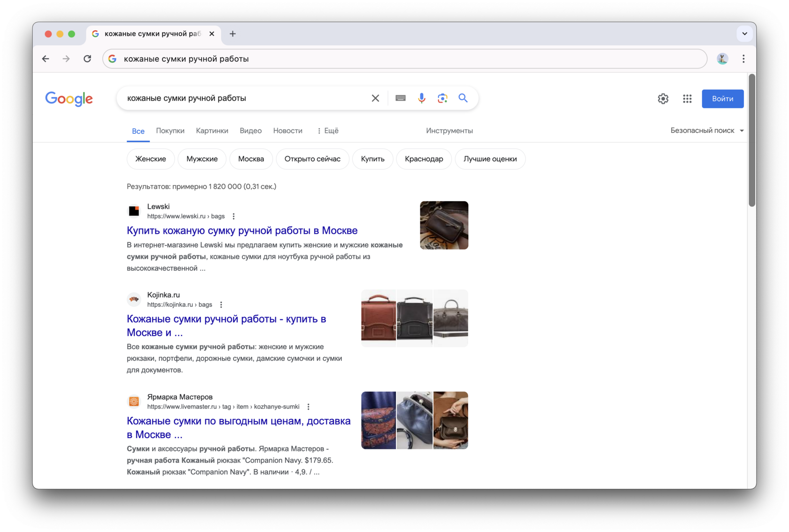Open the Chrome profile avatar
Screen dimensions: 789x532
[722, 59]
